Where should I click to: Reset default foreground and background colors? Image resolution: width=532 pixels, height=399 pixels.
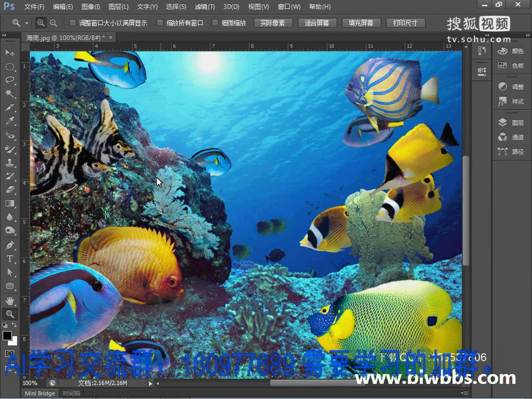[x=4, y=325]
